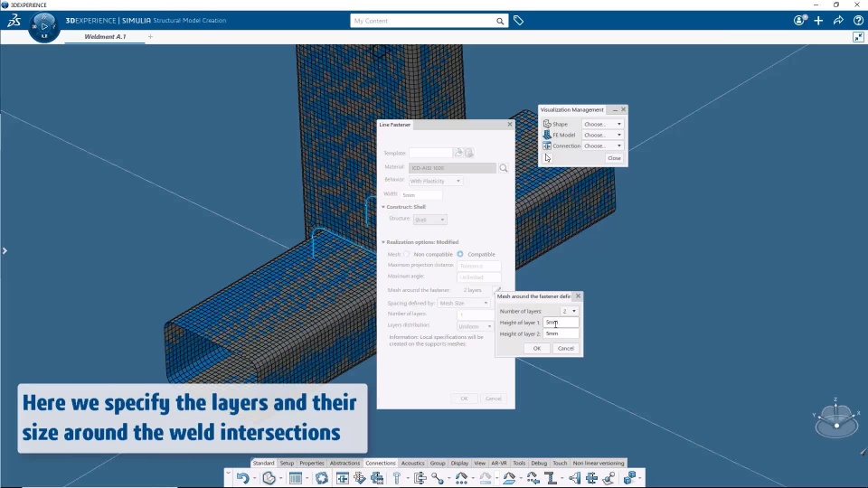Click the share arrow icon

coord(839,21)
